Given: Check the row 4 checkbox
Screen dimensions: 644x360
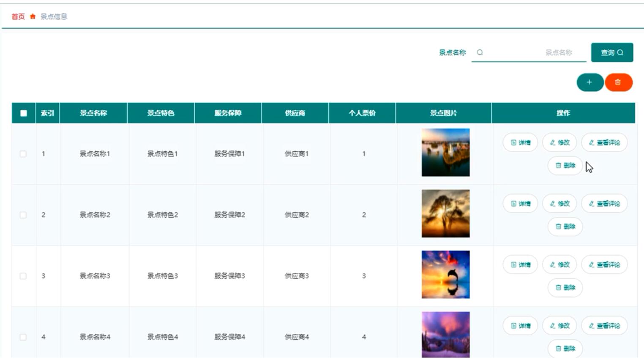Looking at the screenshot, I should (23, 337).
